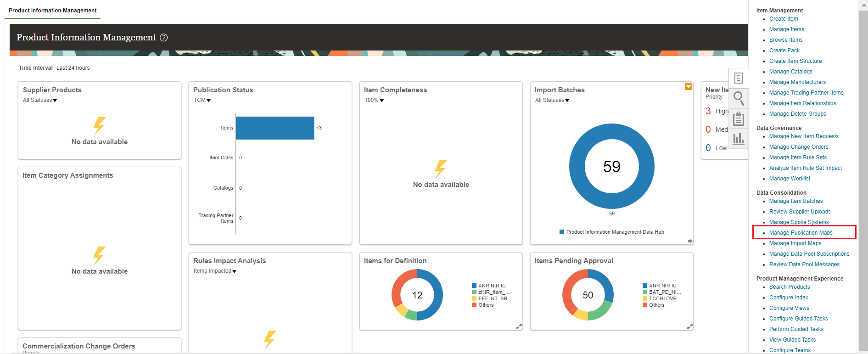Viewport: 868px width, 354px height.
Task: Open the Configure Index link
Action: tap(789, 298)
